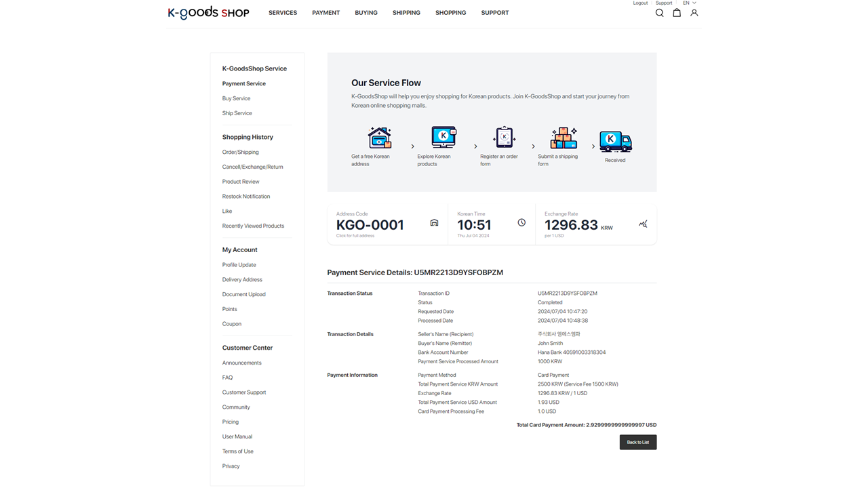The image size is (868, 488).
Task: Click the delivery truck Received icon
Action: [x=615, y=142]
